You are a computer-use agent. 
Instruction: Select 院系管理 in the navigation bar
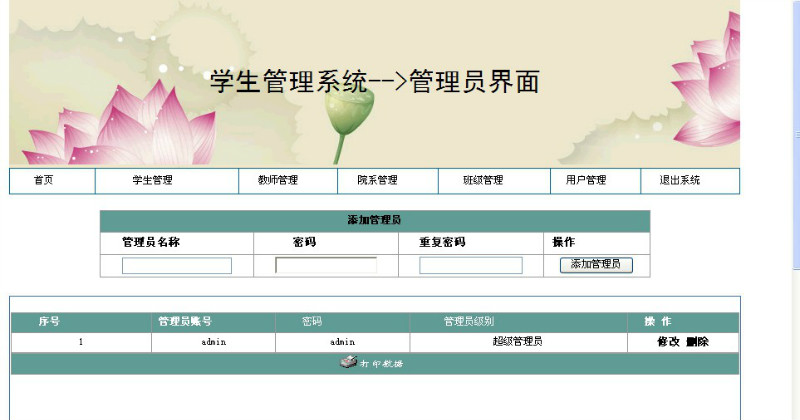tap(377, 181)
